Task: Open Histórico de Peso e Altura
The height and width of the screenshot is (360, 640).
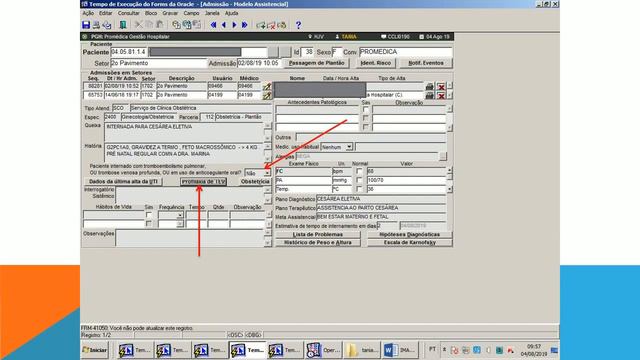Action: [x=318, y=242]
